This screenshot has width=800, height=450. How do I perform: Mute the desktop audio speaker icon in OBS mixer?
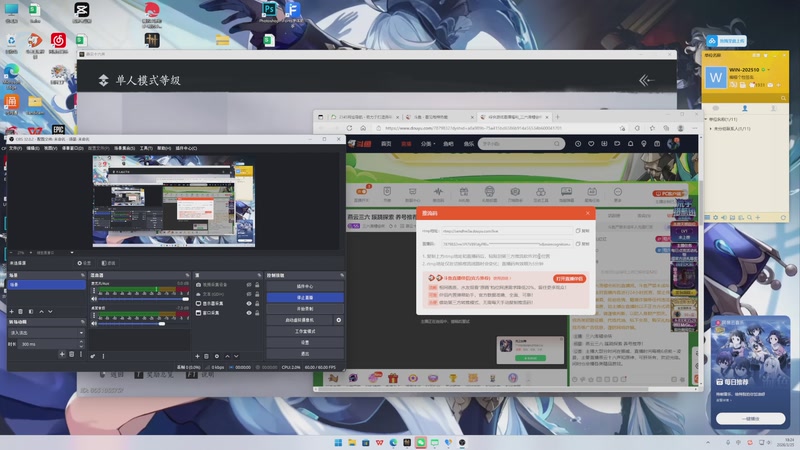click(x=94, y=323)
